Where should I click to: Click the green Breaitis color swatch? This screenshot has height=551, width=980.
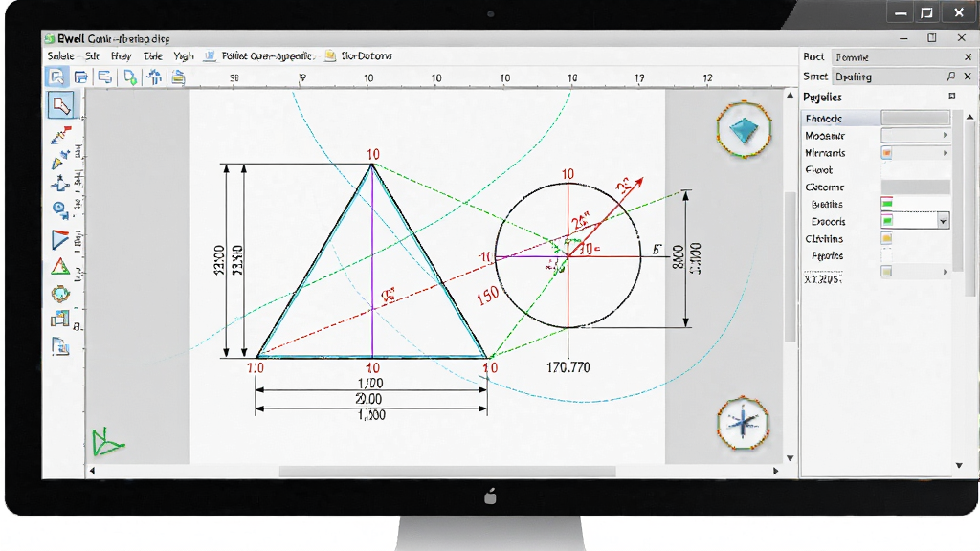[x=886, y=203]
